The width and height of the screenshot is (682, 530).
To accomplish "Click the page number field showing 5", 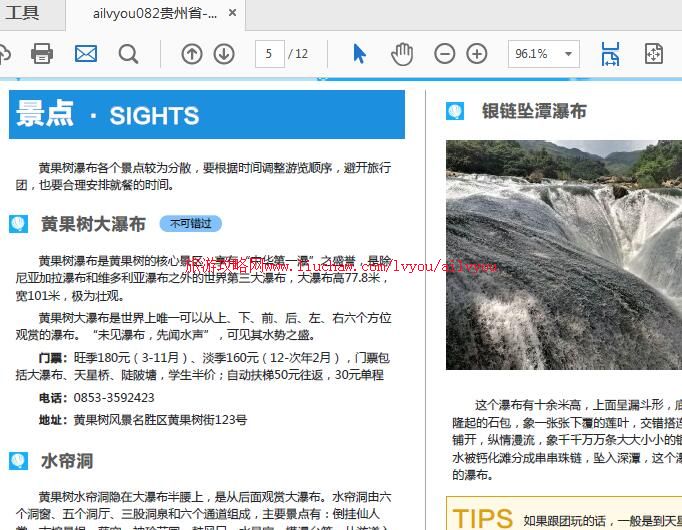I will coord(269,54).
